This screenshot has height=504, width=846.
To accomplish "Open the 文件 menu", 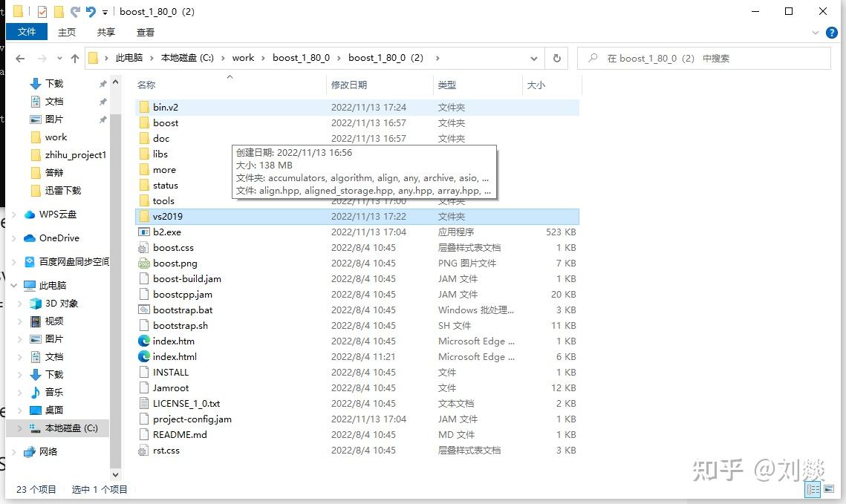I will (26, 32).
